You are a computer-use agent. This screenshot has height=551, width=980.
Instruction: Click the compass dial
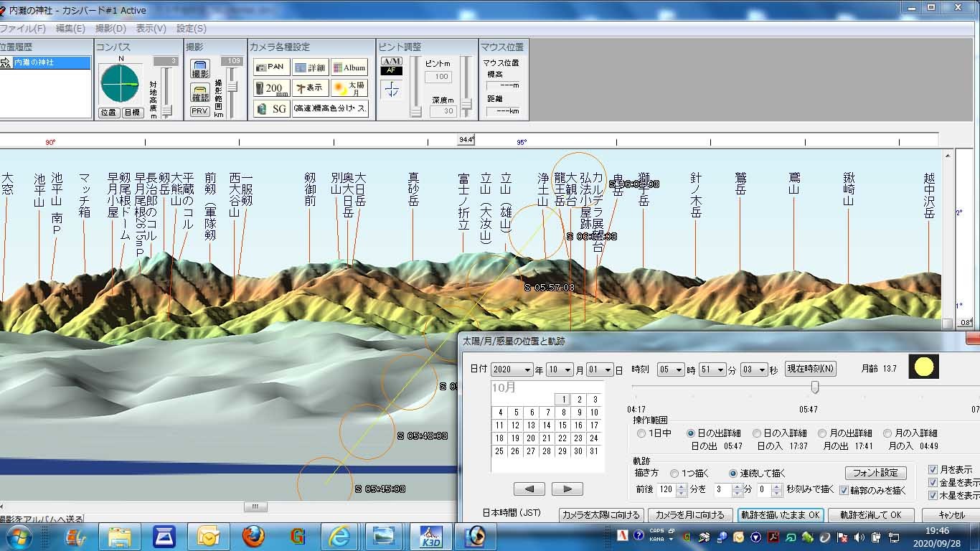click(120, 83)
